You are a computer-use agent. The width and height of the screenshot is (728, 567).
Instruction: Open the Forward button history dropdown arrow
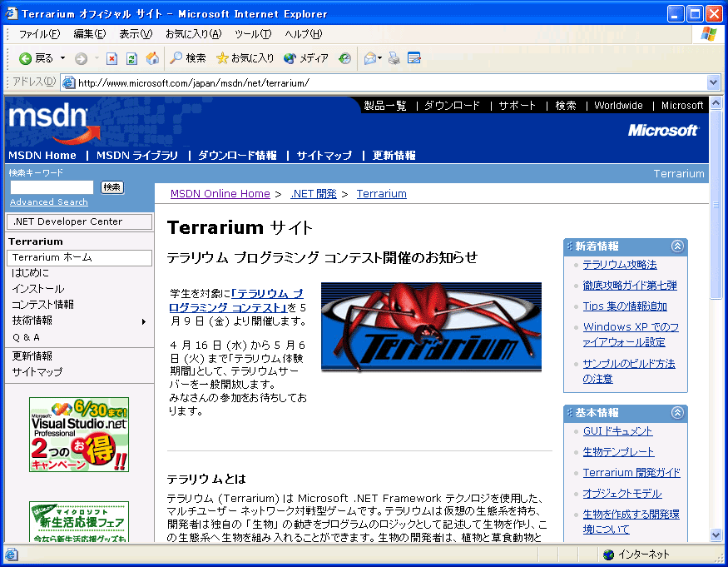97,58
